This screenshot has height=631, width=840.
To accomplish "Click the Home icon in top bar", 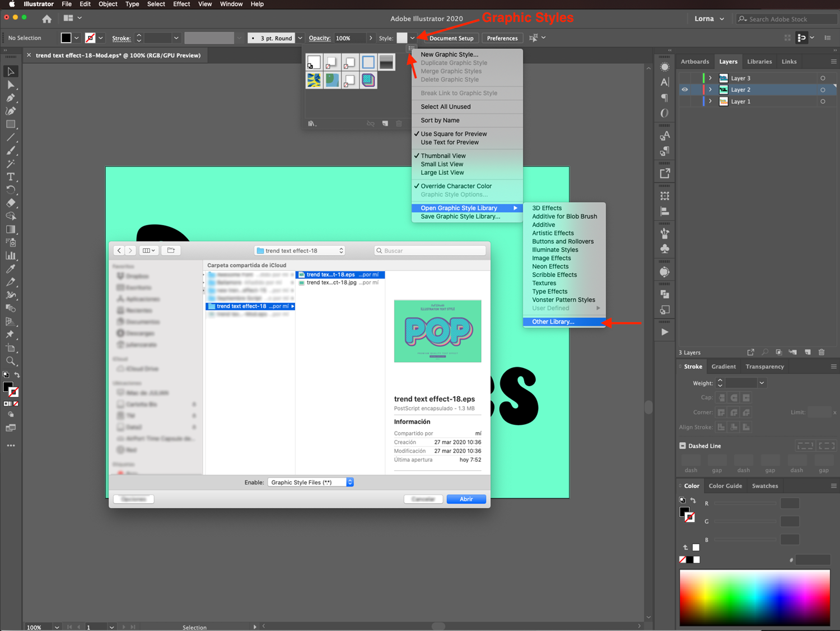I will point(47,18).
